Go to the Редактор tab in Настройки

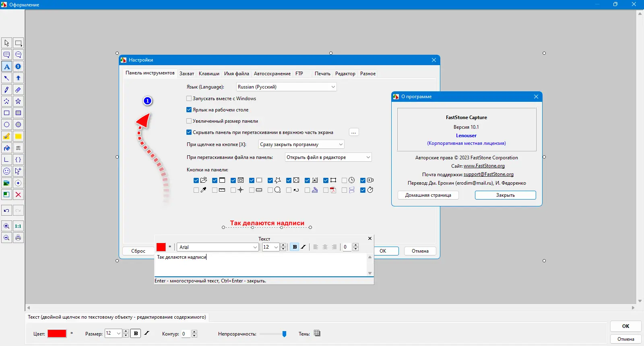[x=345, y=74]
